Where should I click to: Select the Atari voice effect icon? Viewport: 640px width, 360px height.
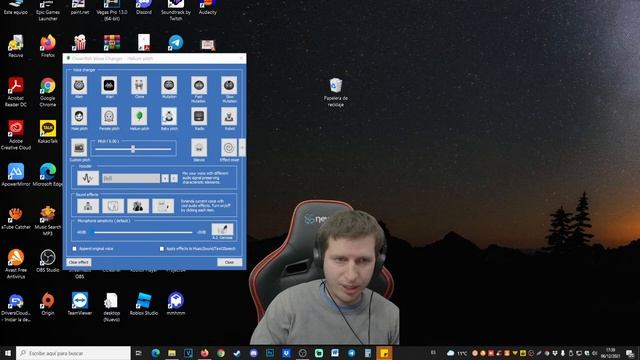click(x=109, y=86)
